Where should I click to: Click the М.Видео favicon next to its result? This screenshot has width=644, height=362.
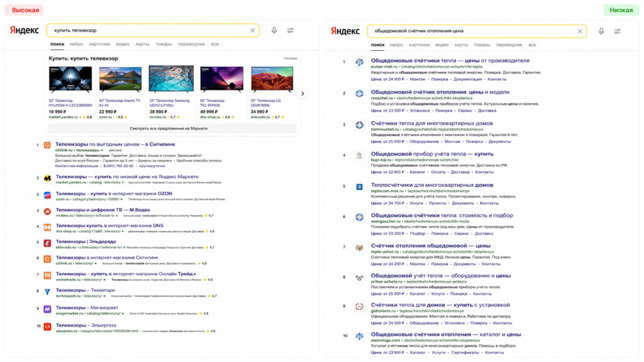(x=48, y=212)
